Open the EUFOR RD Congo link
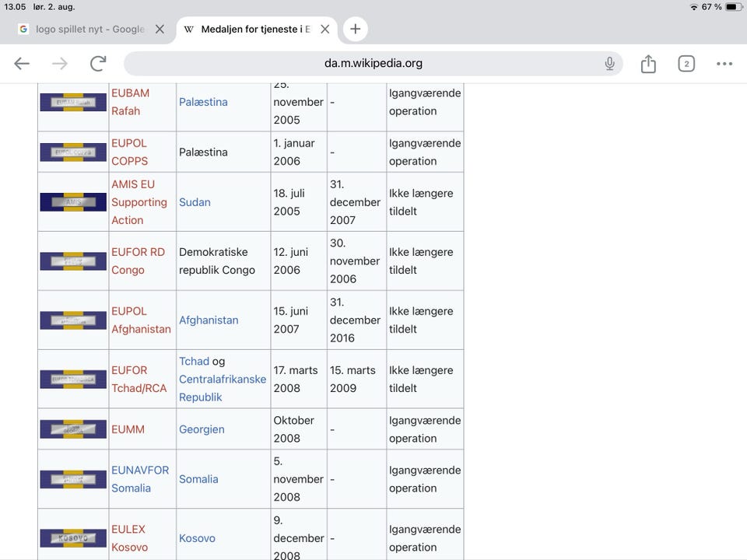Viewport: 747px width, 560px height. coord(138,261)
